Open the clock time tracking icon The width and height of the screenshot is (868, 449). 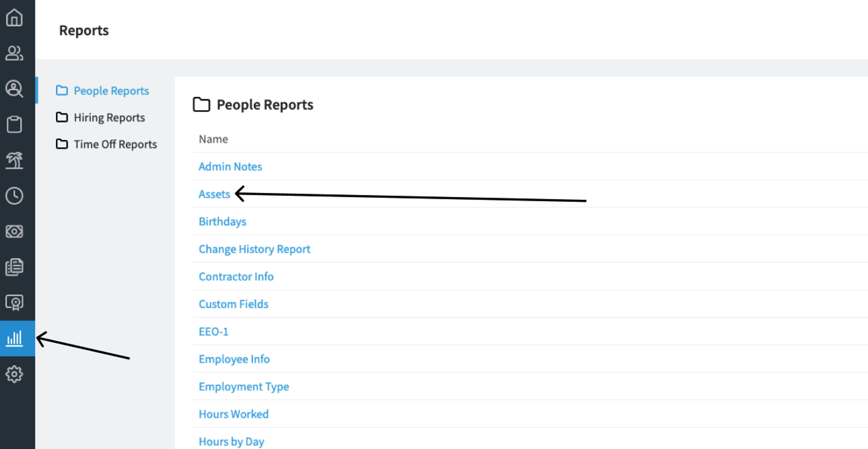14,196
